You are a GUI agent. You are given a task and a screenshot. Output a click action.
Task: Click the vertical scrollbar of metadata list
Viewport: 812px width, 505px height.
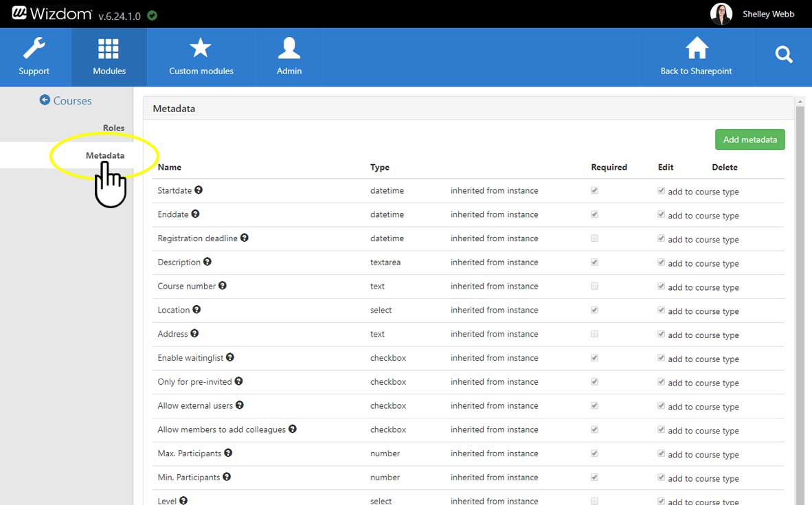tap(800, 302)
